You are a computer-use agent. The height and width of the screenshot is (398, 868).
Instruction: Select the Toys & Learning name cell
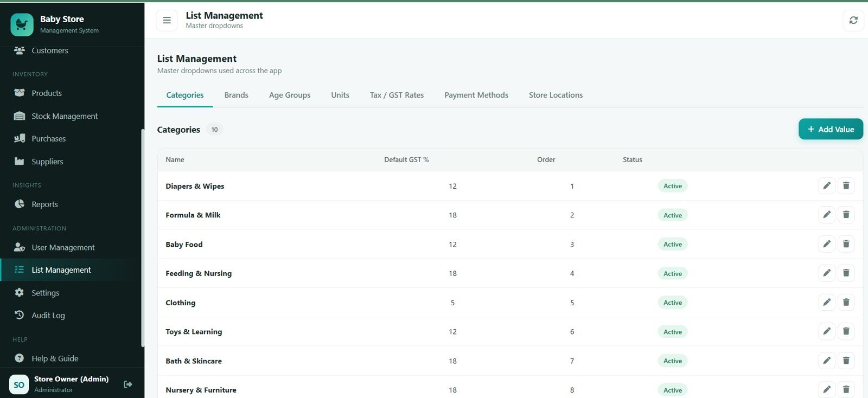tap(194, 331)
